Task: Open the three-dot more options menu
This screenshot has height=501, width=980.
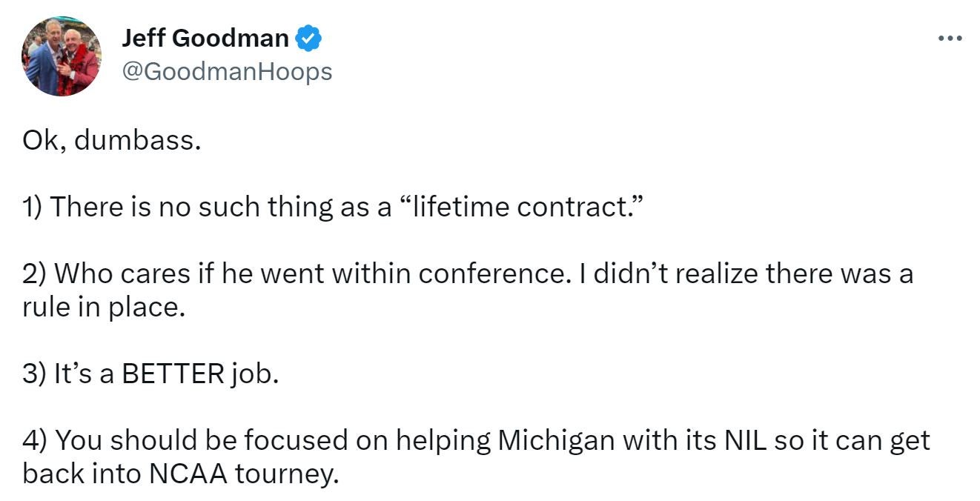Action: pos(949,38)
